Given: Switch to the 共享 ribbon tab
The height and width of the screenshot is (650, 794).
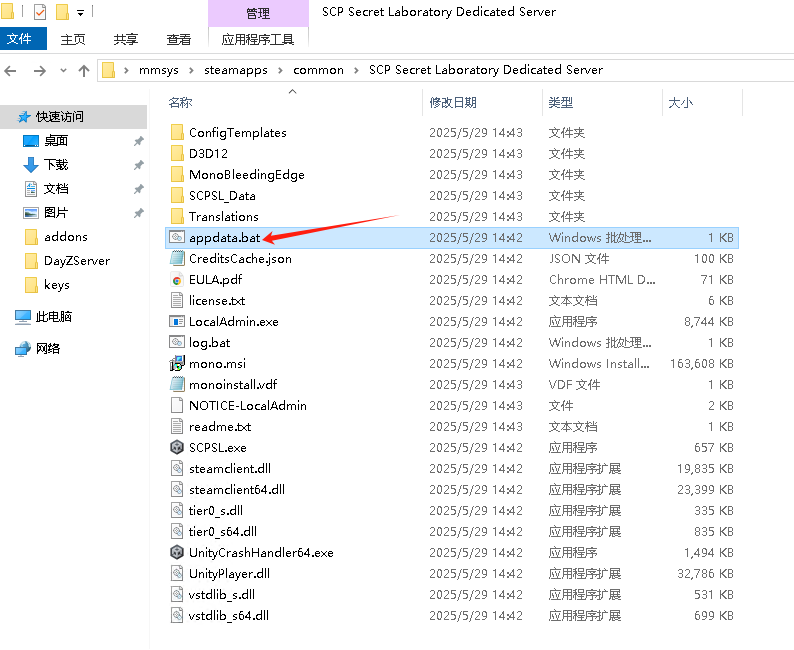Looking at the screenshot, I should [126, 39].
